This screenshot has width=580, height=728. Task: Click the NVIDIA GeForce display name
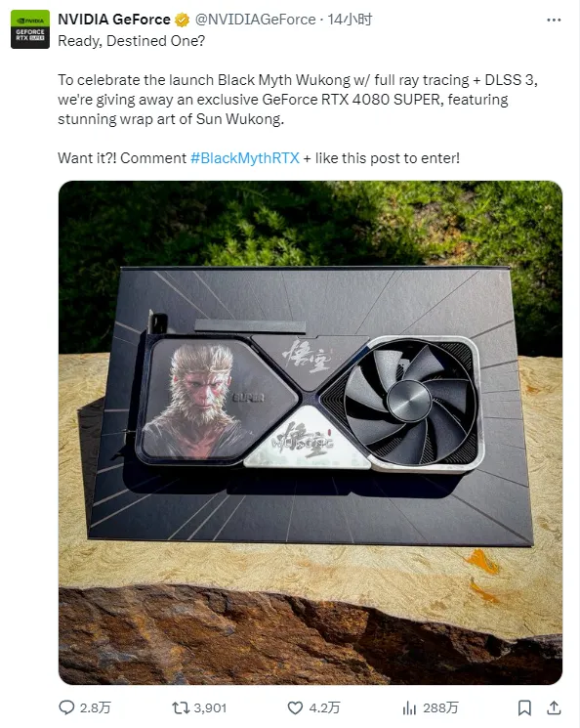tap(114, 20)
